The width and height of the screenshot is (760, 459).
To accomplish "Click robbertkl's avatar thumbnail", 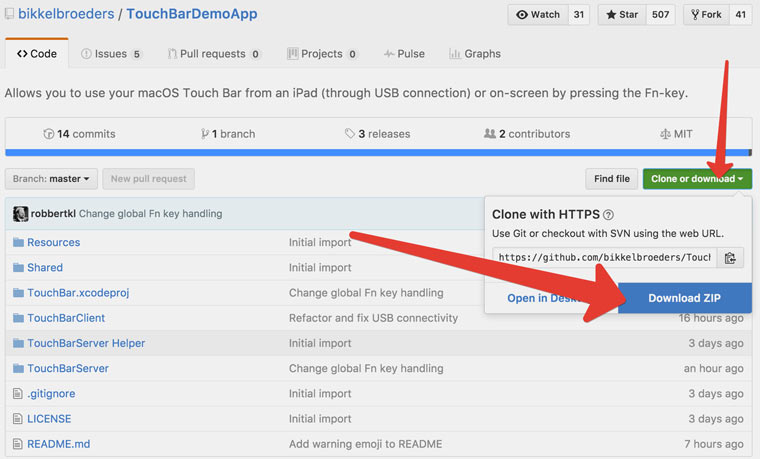I will coord(20,213).
